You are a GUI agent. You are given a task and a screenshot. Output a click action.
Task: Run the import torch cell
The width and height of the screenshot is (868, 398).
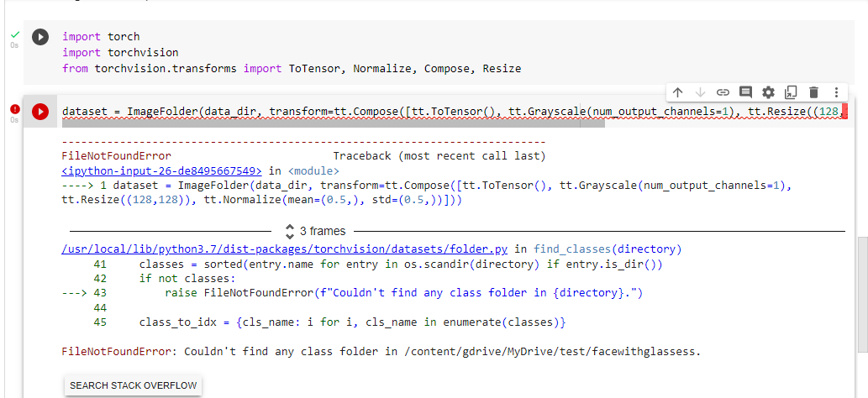coord(40,37)
